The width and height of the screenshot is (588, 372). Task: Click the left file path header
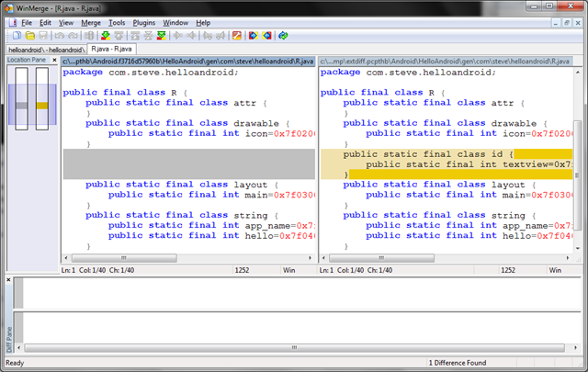tap(187, 62)
